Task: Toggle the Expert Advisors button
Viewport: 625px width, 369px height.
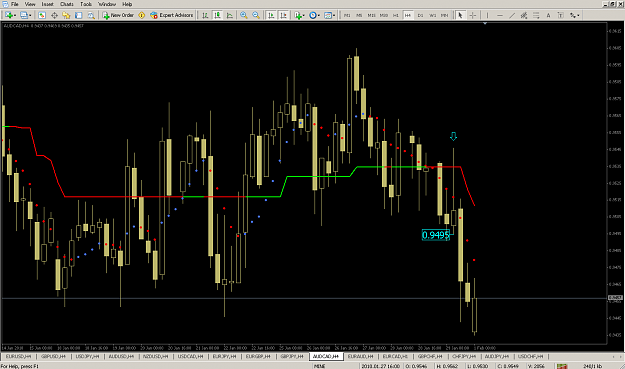Action: [171, 15]
